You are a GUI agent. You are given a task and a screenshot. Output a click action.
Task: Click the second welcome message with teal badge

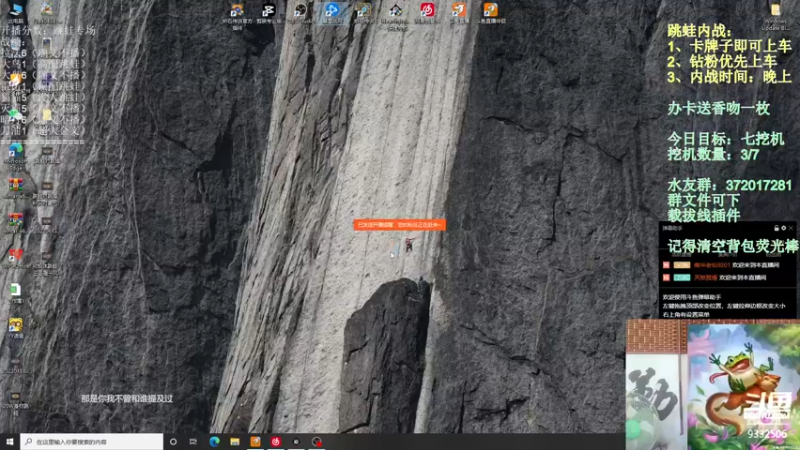[x=714, y=278]
